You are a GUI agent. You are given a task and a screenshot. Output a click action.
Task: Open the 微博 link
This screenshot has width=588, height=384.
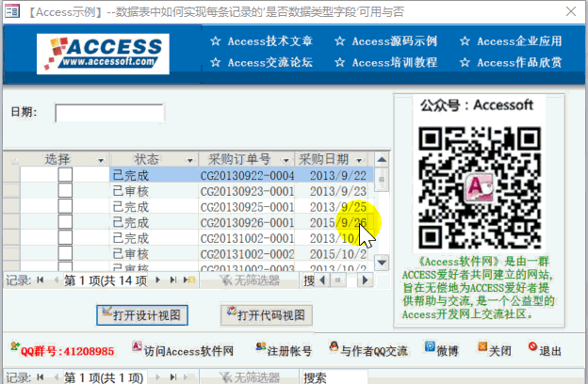(442, 351)
